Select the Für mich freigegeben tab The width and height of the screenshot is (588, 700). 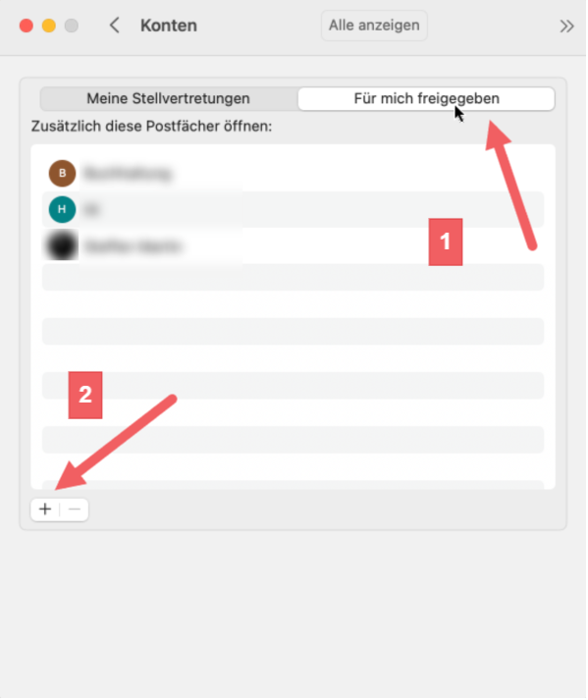pyautogui.click(x=426, y=98)
